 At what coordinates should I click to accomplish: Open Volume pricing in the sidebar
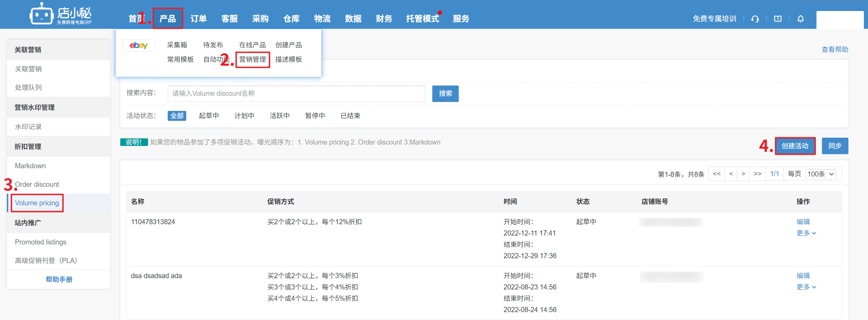37,203
